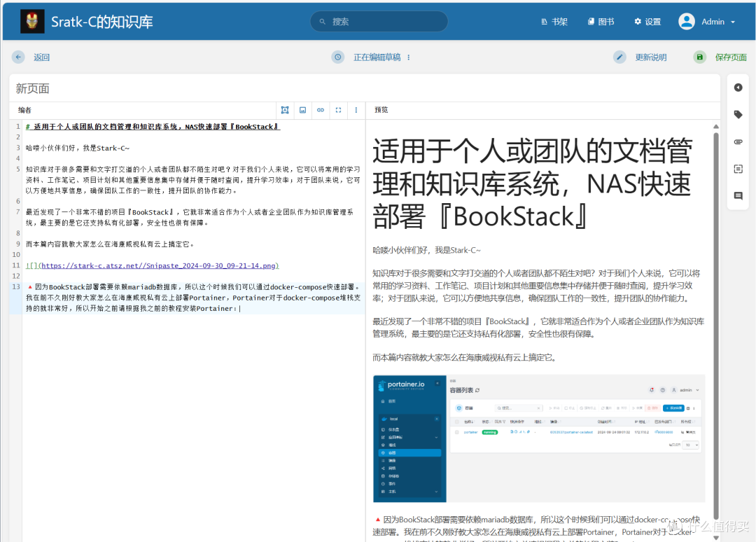The height and width of the screenshot is (542, 756).
Task: Click 而本篇内容 paragraph in preview
Action: tap(465, 357)
